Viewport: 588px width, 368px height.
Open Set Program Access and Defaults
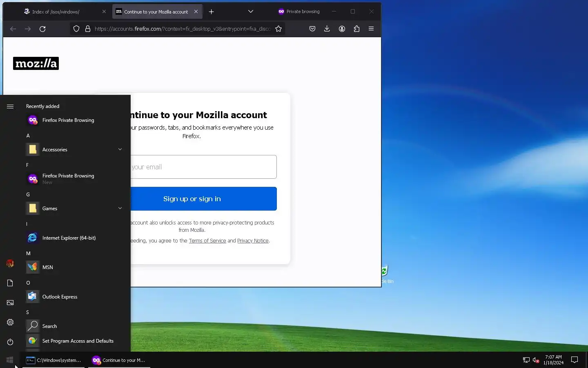(75, 341)
